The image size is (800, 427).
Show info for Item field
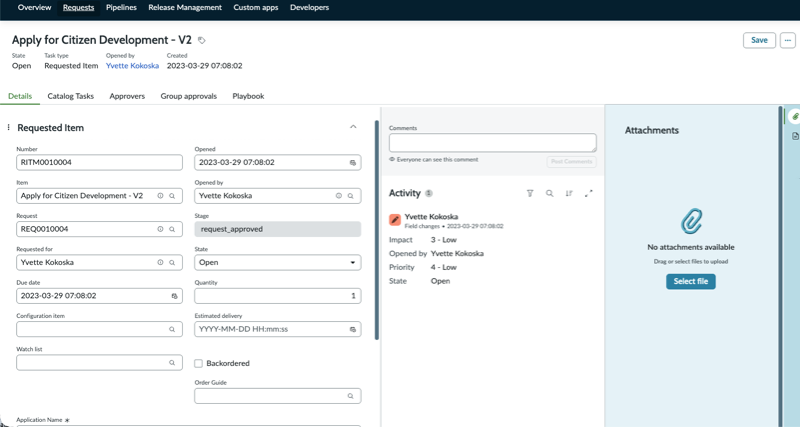pyautogui.click(x=160, y=196)
